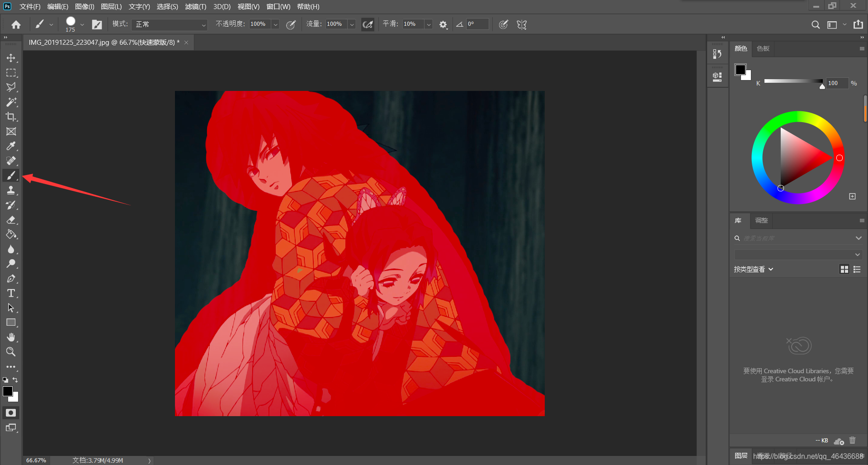Viewport: 868px width, 465px height.
Task: Expand the 按类型查看 dropdown
Action: pyautogui.click(x=753, y=269)
